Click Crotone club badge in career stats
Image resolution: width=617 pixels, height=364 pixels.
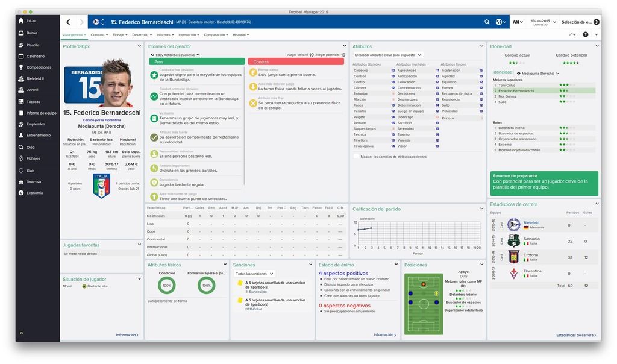coord(513,257)
